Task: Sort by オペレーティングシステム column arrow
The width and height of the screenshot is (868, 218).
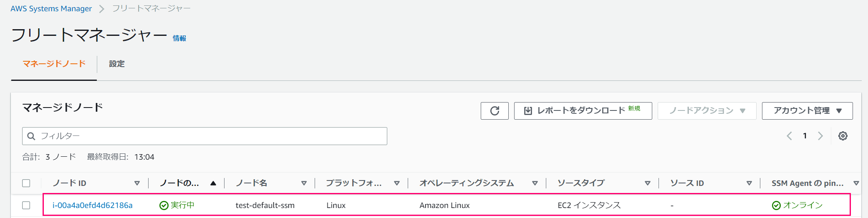Action: 535,183
